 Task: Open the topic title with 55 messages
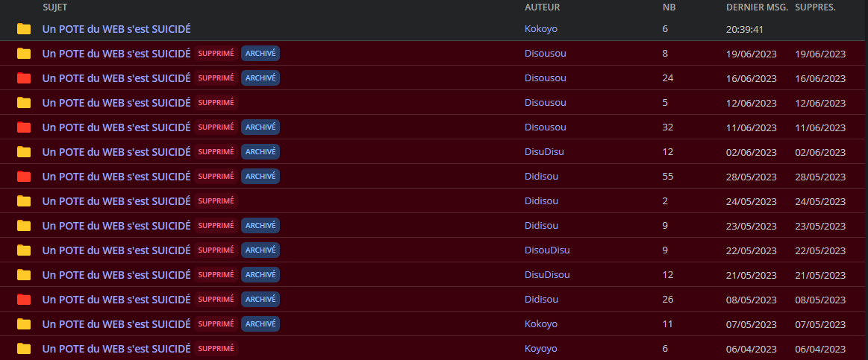pos(116,177)
